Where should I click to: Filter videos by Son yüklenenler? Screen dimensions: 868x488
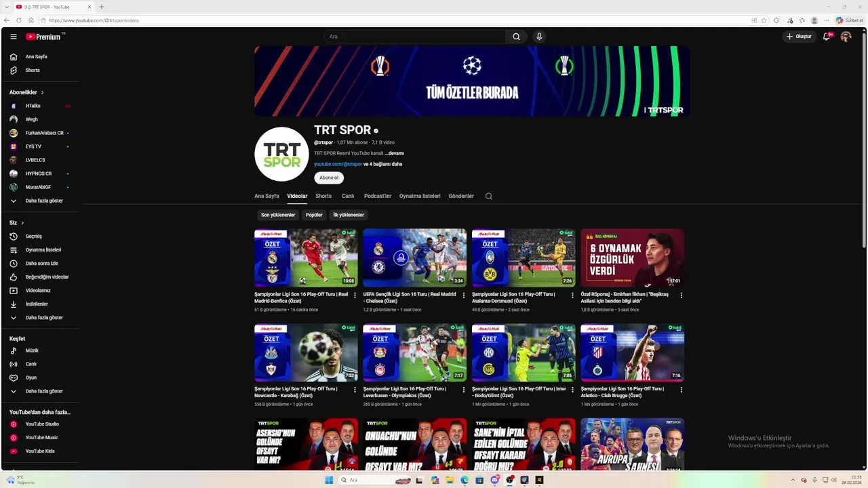278,215
